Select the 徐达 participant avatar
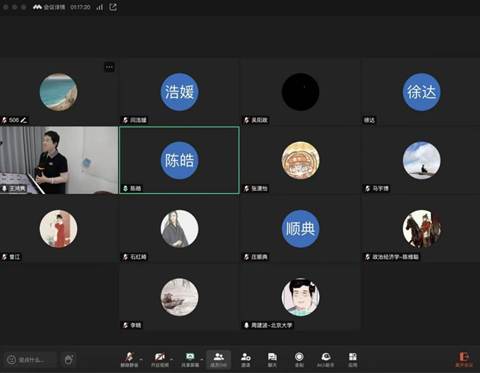Screen dimensions: 480x373 [421, 92]
